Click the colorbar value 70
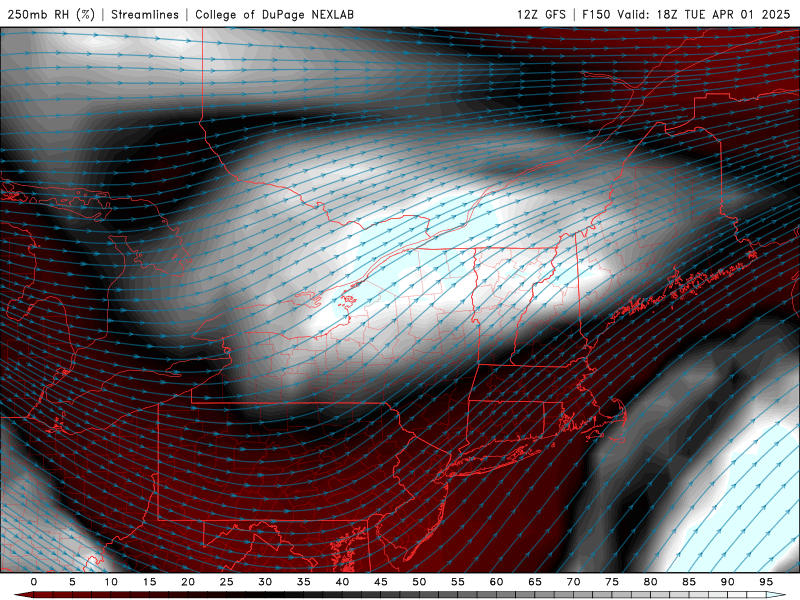The width and height of the screenshot is (800, 600). point(573,582)
